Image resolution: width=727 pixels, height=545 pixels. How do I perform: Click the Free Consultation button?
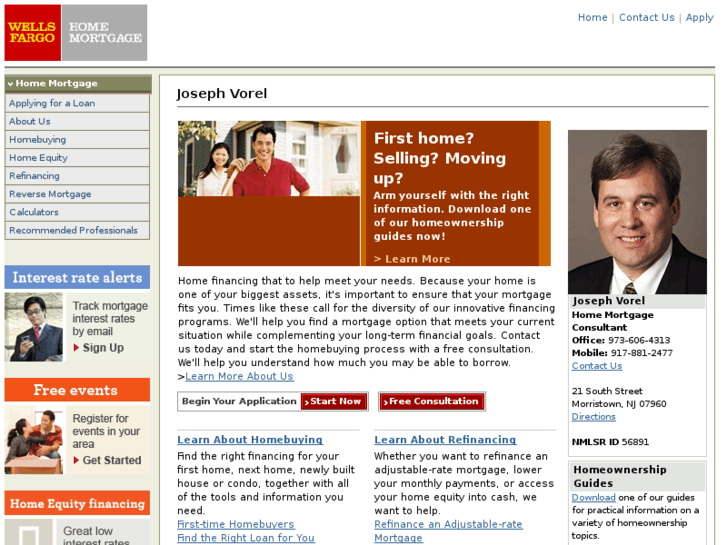(x=432, y=401)
